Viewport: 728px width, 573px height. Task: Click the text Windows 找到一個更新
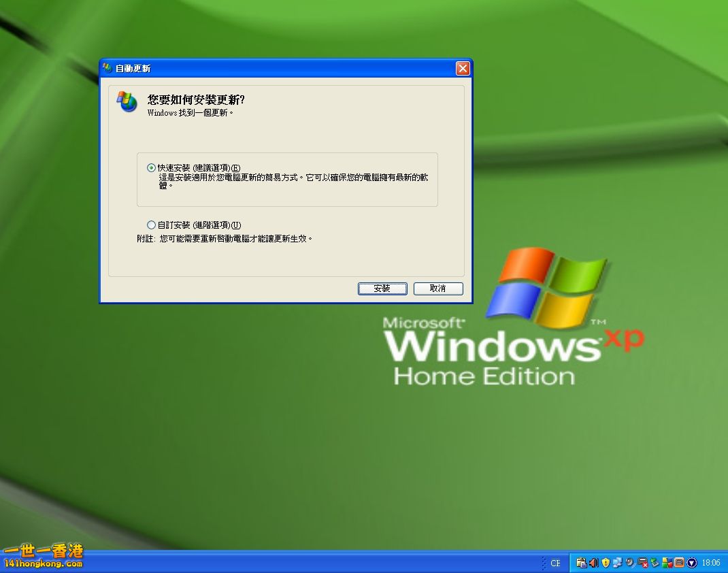click(190, 113)
